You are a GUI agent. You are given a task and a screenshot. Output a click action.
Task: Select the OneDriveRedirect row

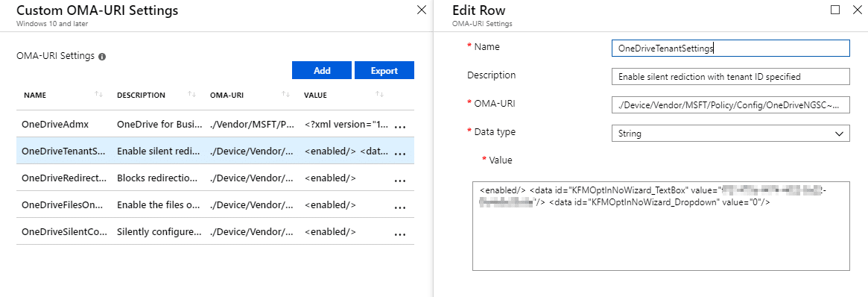tap(215, 178)
